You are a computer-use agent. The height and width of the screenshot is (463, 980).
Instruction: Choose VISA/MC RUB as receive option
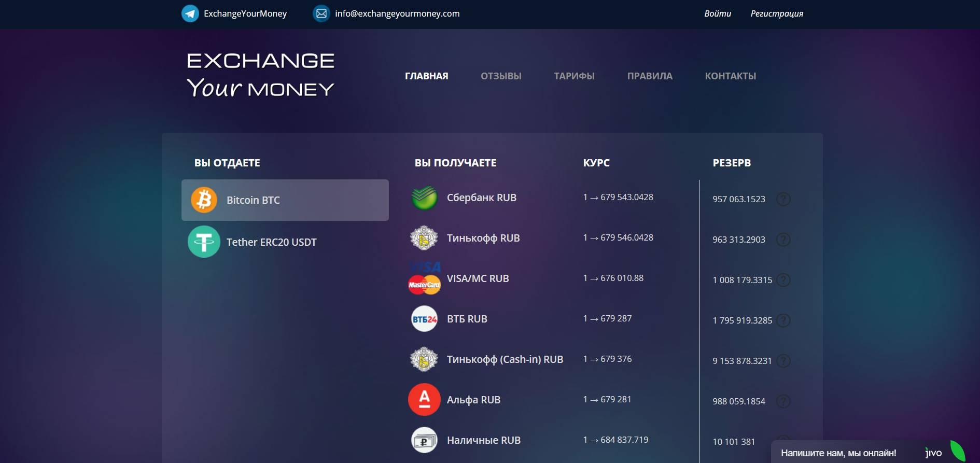(x=478, y=278)
